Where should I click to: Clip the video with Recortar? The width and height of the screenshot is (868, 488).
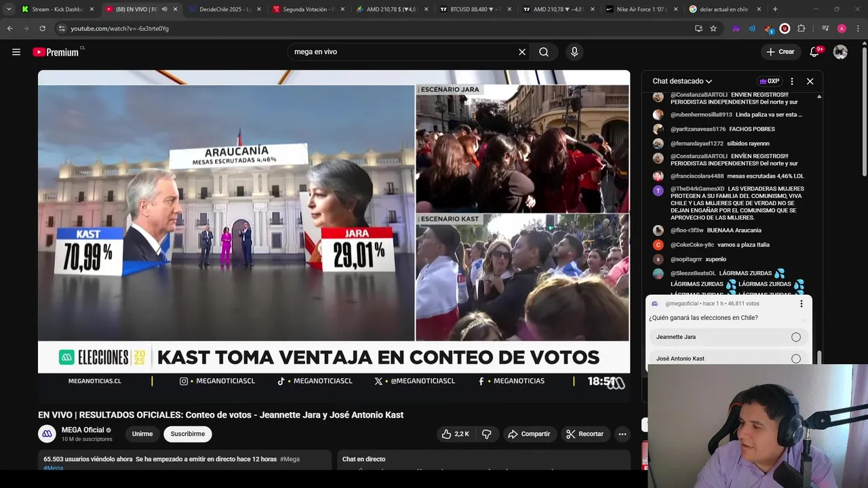pos(585,434)
